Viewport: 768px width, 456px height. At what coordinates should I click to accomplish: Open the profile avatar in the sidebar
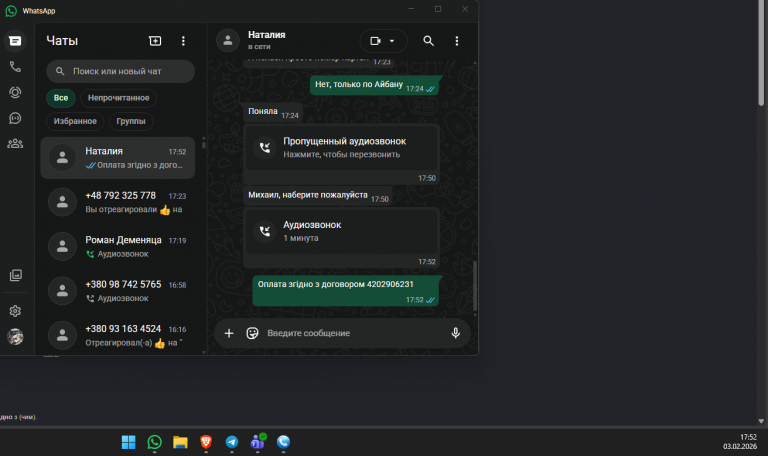point(15,336)
